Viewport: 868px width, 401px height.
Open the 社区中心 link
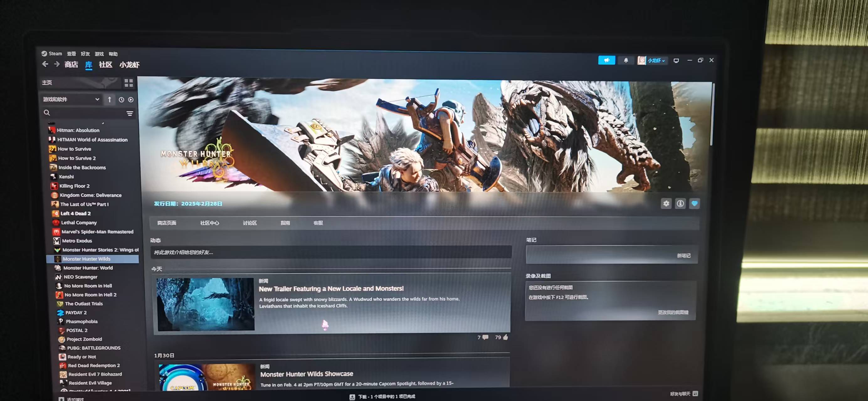[x=210, y=223]
